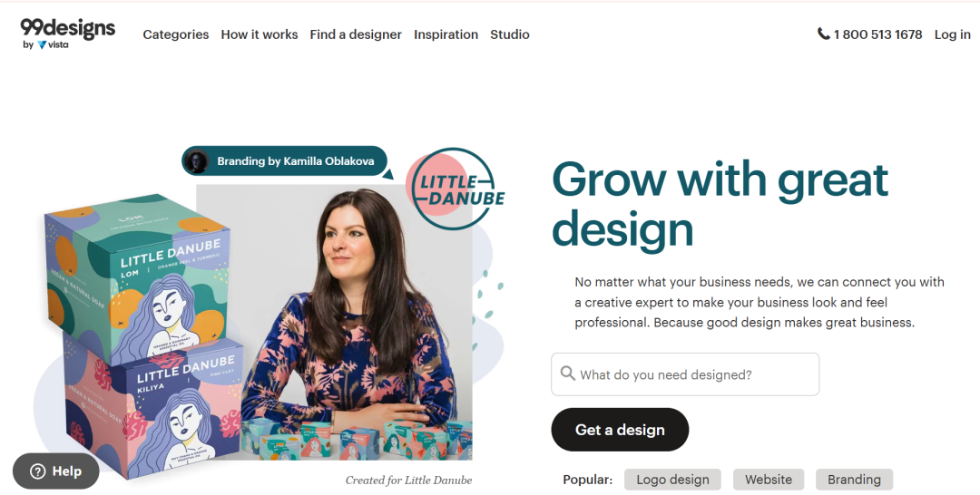Viewport: 980px width, 495px height.
Task: Go to Find a designer
Action: pyautogui.click(x=356, y=34)
